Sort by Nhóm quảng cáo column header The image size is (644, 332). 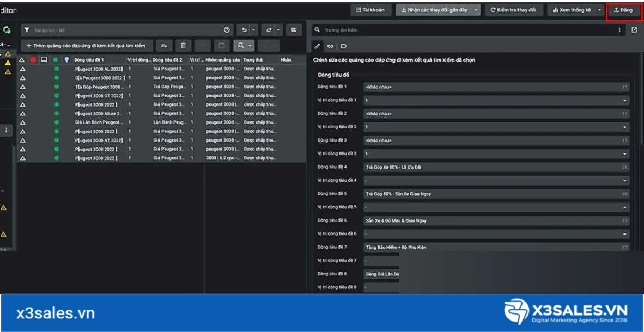point(223,60)
